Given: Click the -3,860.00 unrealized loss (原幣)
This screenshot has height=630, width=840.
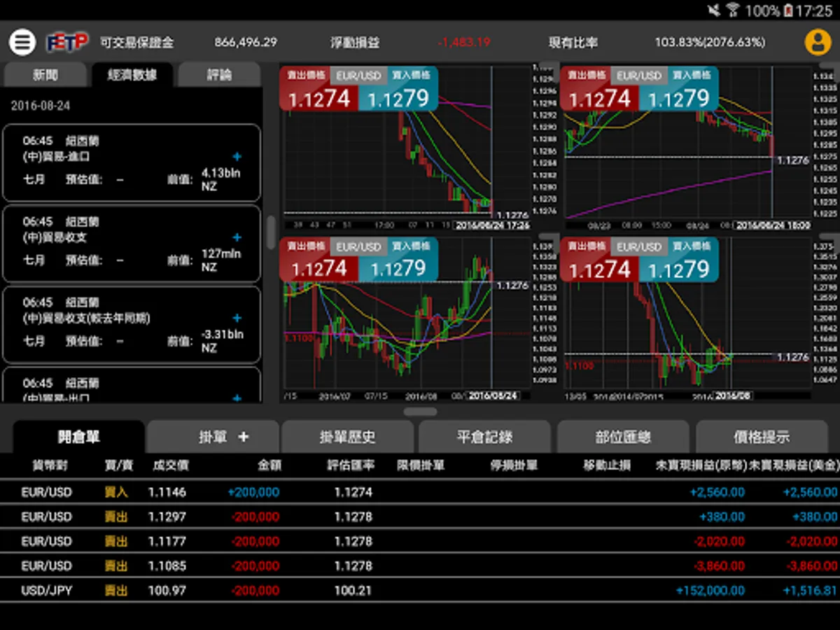Looking at the screenshot, I should click(719, 566).
